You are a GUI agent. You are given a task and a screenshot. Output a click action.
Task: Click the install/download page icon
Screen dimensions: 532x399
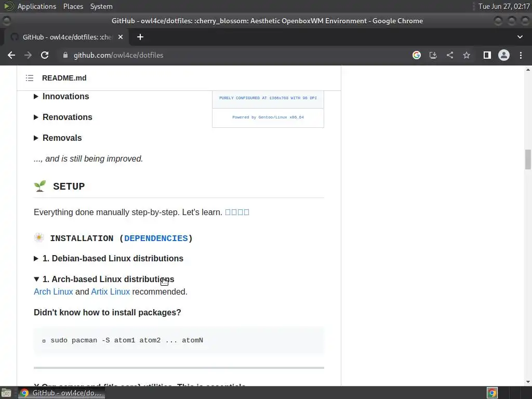(x=433, y=55)
